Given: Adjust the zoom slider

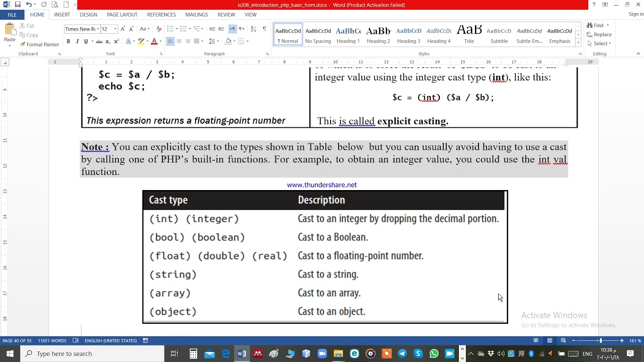Looking at the screenshot, I should (x=600, y=340).
